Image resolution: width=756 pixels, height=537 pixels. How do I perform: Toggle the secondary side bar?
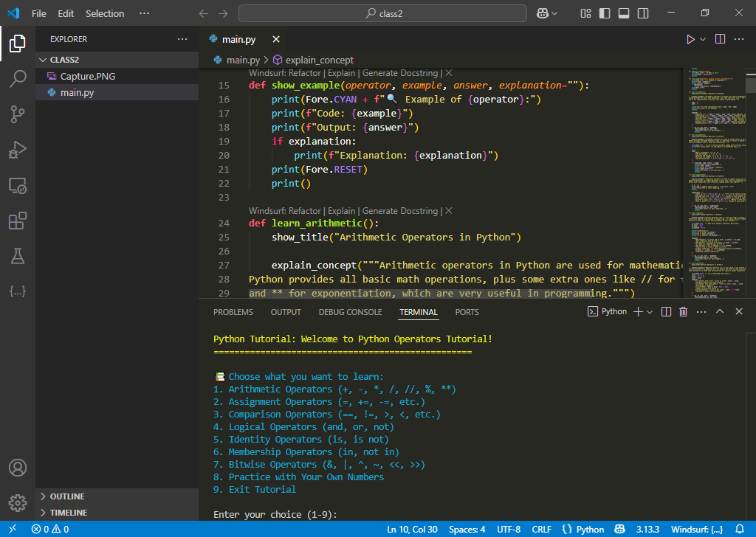tap(643, 13)
